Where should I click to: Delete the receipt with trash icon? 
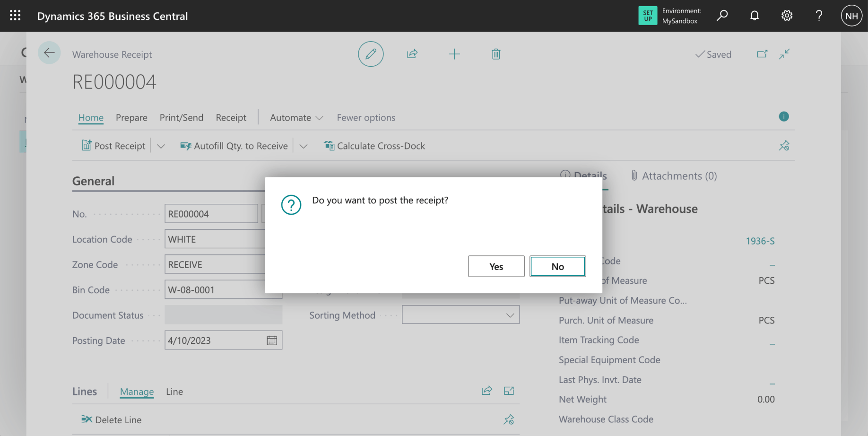[x=496, y=54]
